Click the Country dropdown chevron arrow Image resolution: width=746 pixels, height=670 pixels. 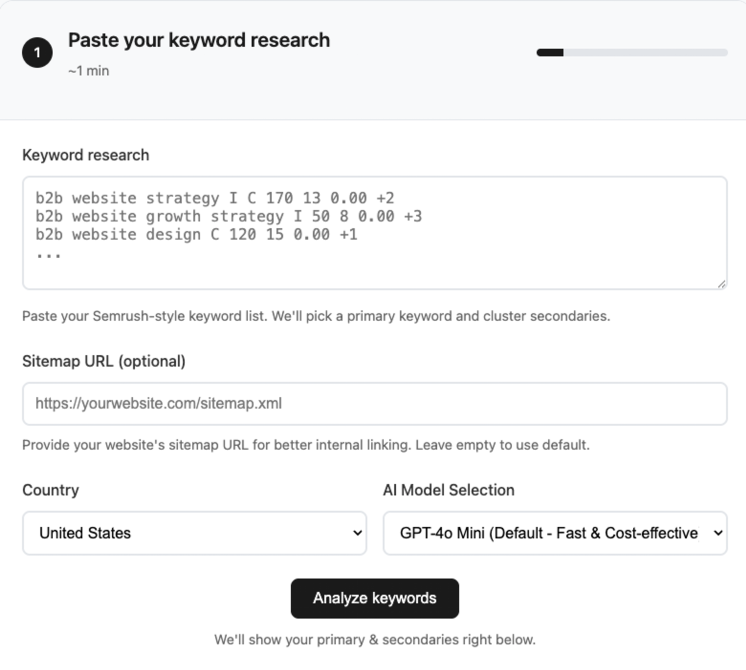(x=358, y=533)
